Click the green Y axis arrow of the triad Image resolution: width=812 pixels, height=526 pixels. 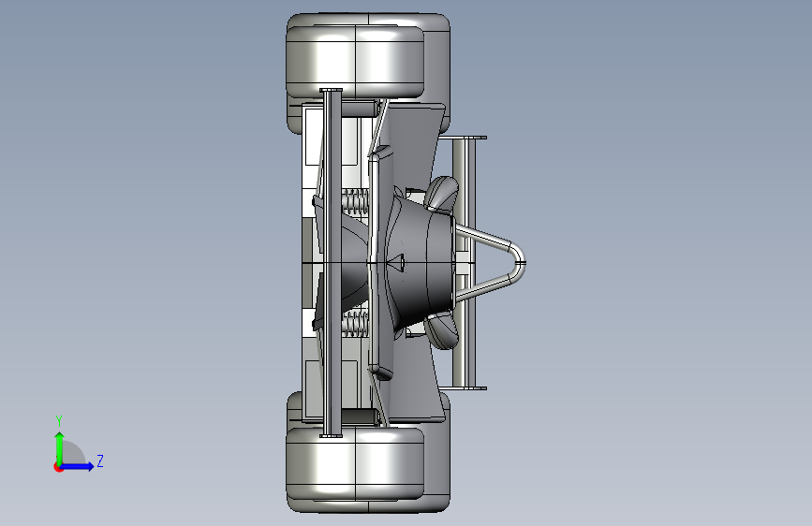coord(60,447)
